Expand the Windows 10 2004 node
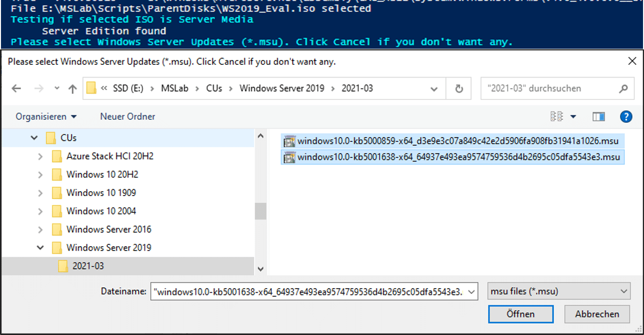This screenshot has height=335, width=644. (40, 211)
